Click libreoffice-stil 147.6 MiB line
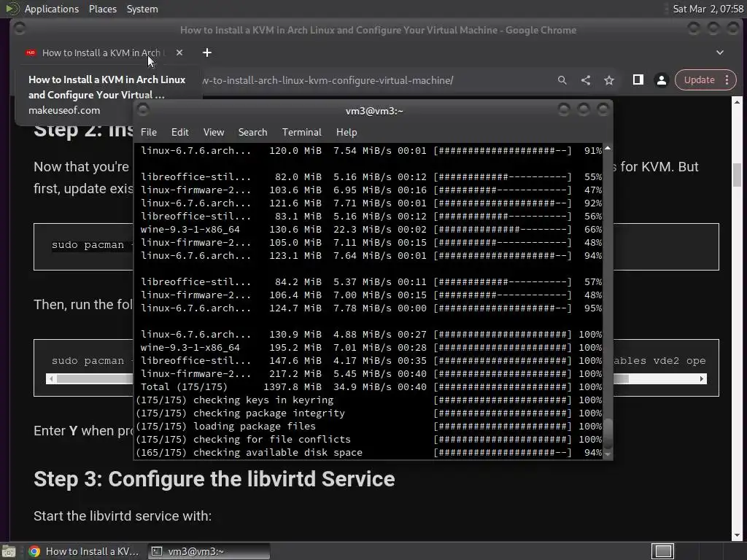The width and height of the screenshot is (747, 560). 369,360
